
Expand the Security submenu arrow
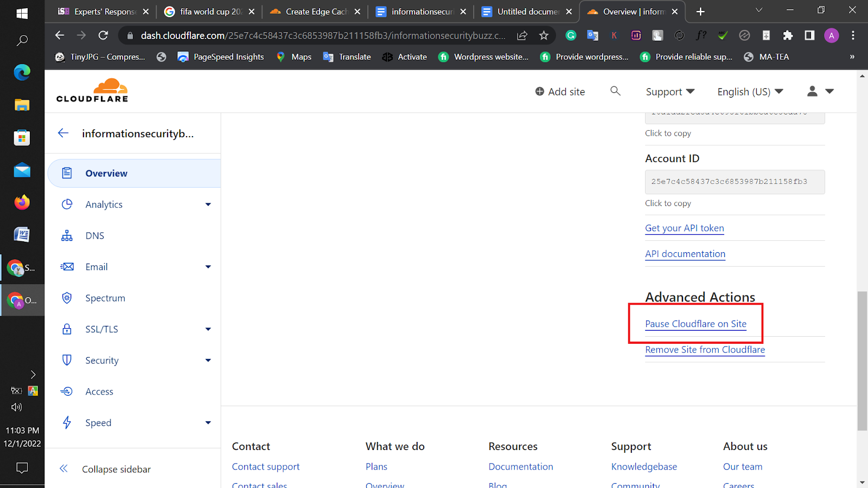(208, 361)
